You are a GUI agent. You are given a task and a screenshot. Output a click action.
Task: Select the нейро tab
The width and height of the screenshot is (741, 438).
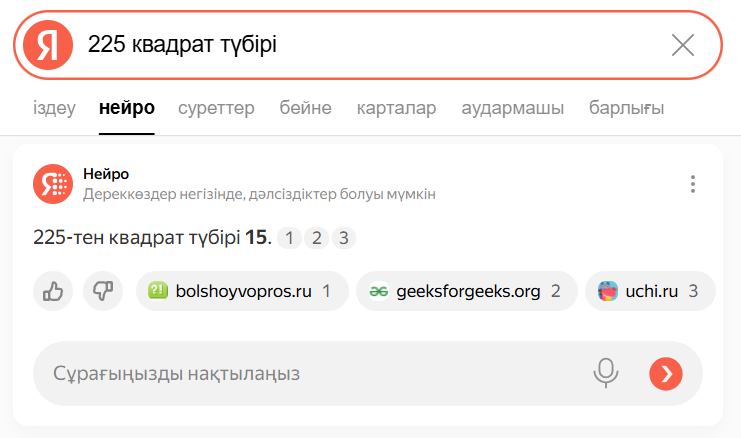click(127, 108)
